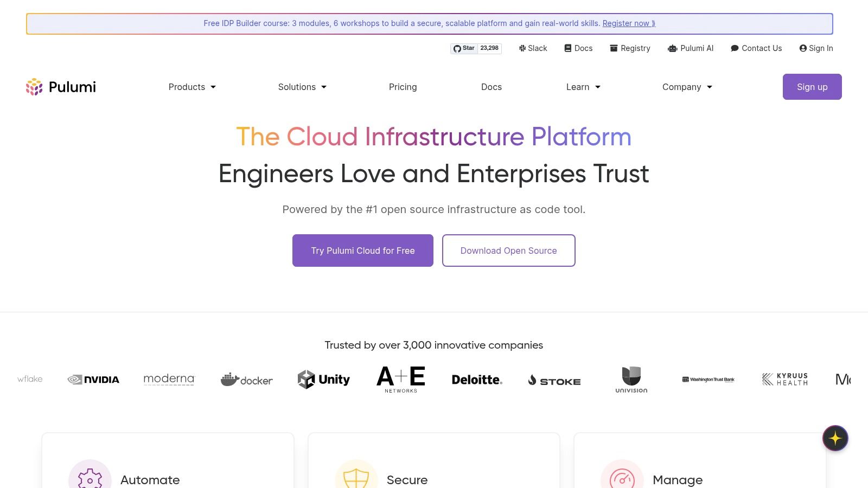
Task: Click the Secure card heading
Action: [x=407, y=480]
